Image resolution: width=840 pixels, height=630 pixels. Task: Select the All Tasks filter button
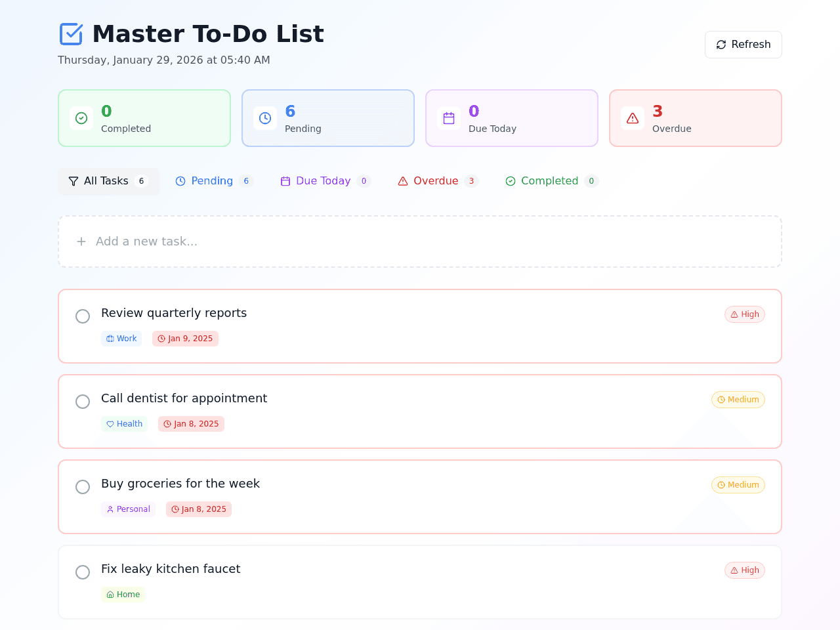tap(109, 181)
